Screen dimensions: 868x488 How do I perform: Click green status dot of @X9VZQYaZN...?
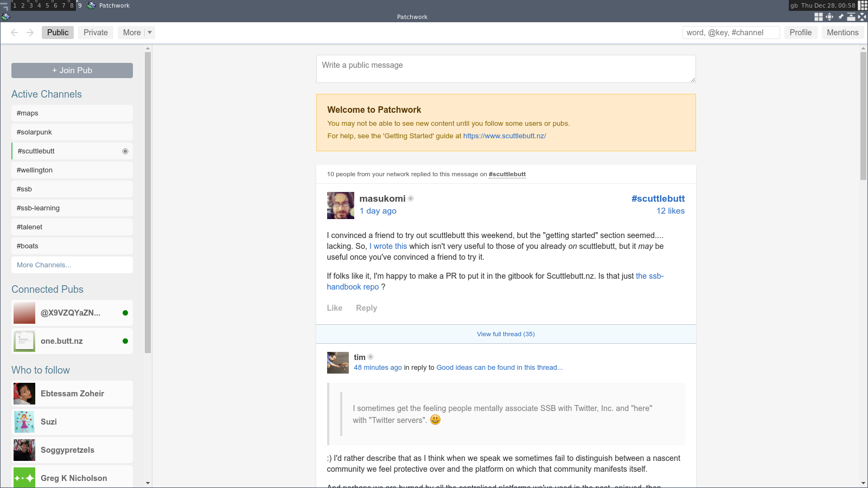coord(125,313)
